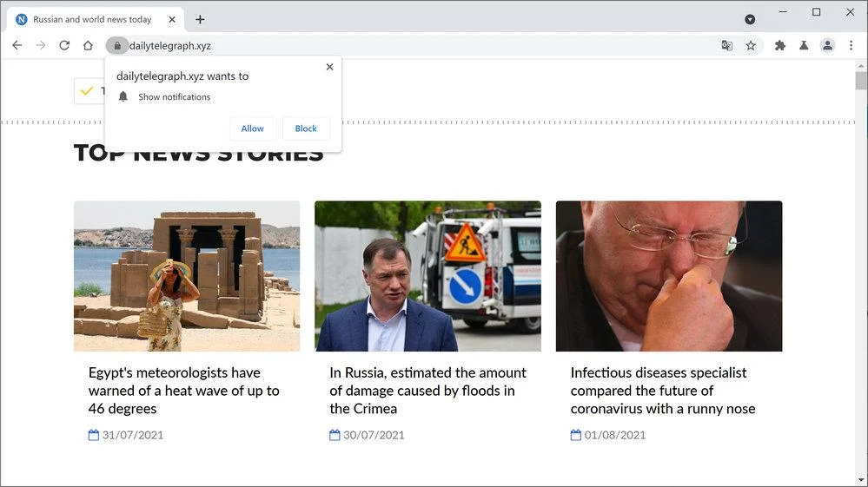
Task: Click the Top News Stories heading
Action: click(199, 153)
